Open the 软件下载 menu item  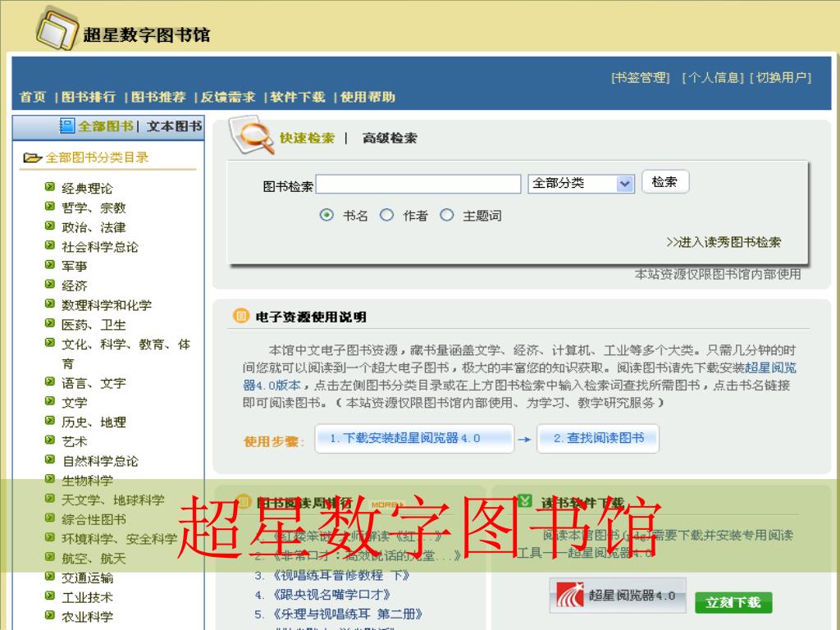pyautogui.click(x=297, y=97)
